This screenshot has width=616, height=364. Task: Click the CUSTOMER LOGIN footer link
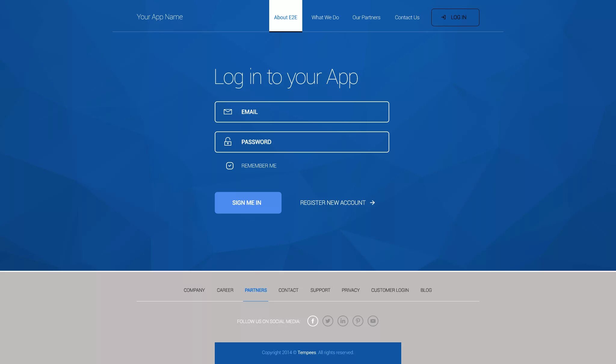click(x=390, y=290)
